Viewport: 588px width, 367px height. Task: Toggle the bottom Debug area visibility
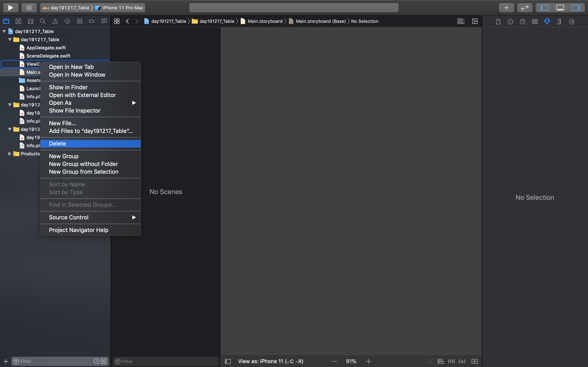pyautogui.click(x=560, y=8)
